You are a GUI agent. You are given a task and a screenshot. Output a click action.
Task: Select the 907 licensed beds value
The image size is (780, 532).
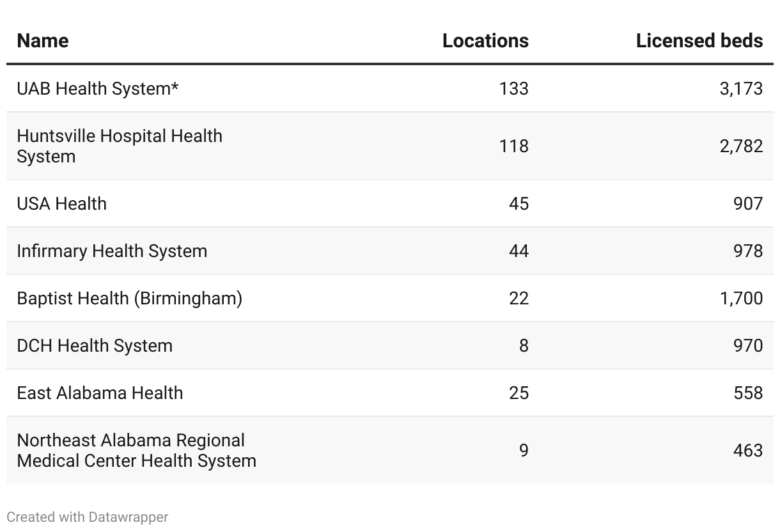pyautogui.click(x=748, y=203)
